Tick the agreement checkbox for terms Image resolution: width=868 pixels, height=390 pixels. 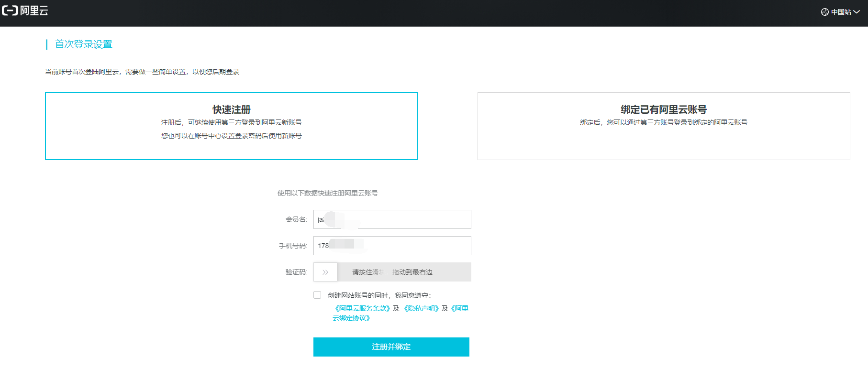(x=317, y=295)
